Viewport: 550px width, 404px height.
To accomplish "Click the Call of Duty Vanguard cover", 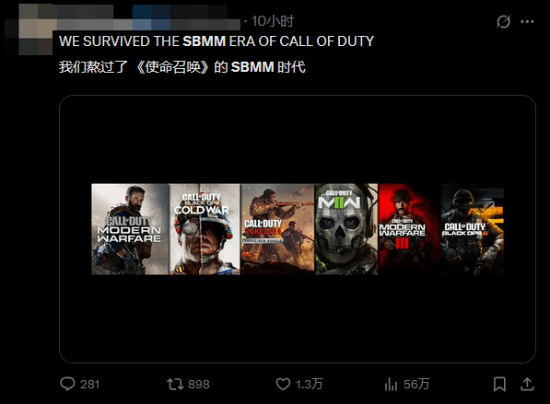I will 277,229.
